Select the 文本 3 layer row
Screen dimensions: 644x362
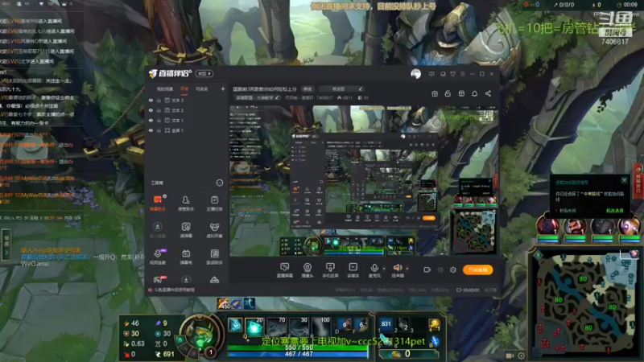187,100
